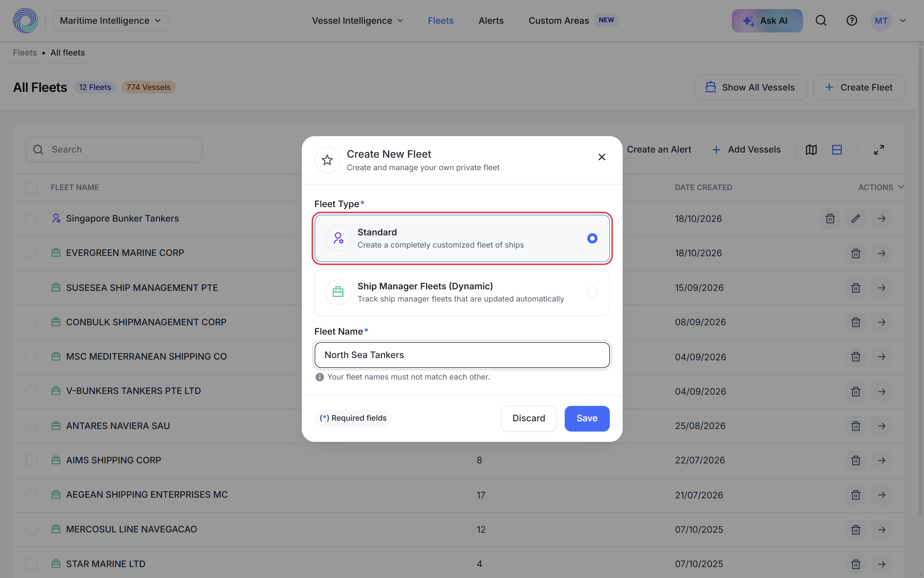Open Maritime Intelligence dropdown

pos(110,21)
